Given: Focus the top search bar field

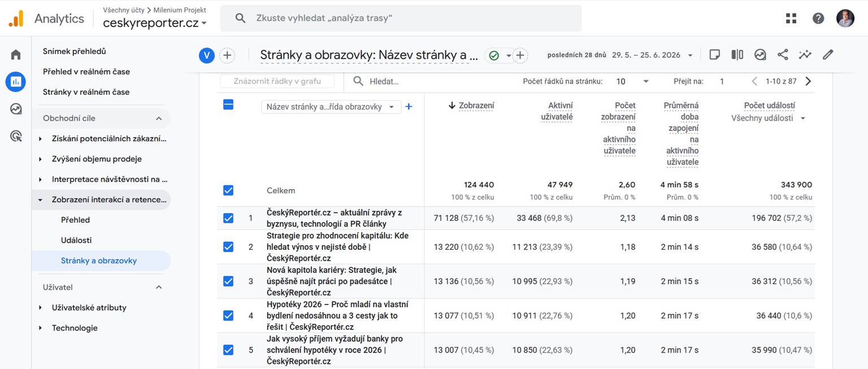Looking at the screenshot, I should (401, 18).
